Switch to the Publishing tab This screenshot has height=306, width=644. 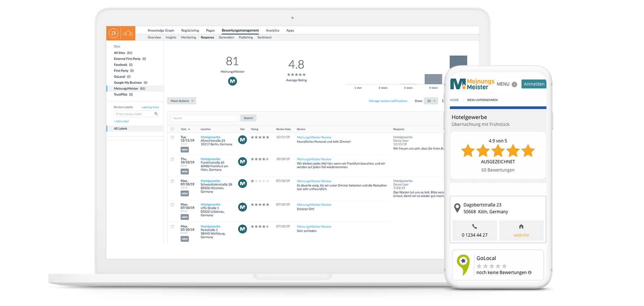(x=246, y=38)
